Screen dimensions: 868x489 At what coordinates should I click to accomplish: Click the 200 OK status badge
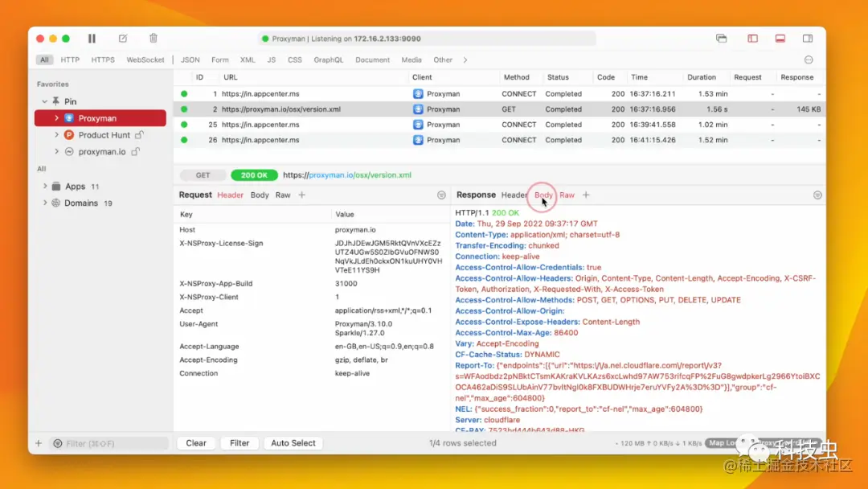click(x=254, y=175)
